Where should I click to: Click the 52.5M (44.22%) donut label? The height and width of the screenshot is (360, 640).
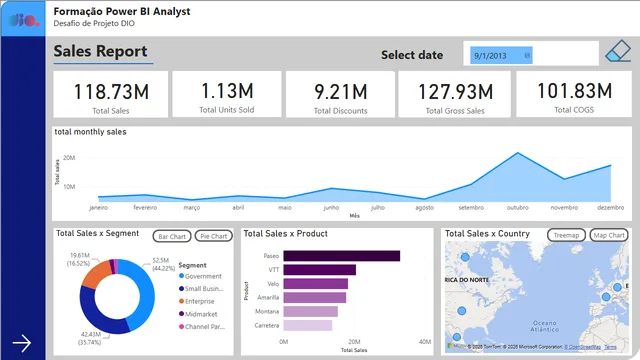[163, 264]
